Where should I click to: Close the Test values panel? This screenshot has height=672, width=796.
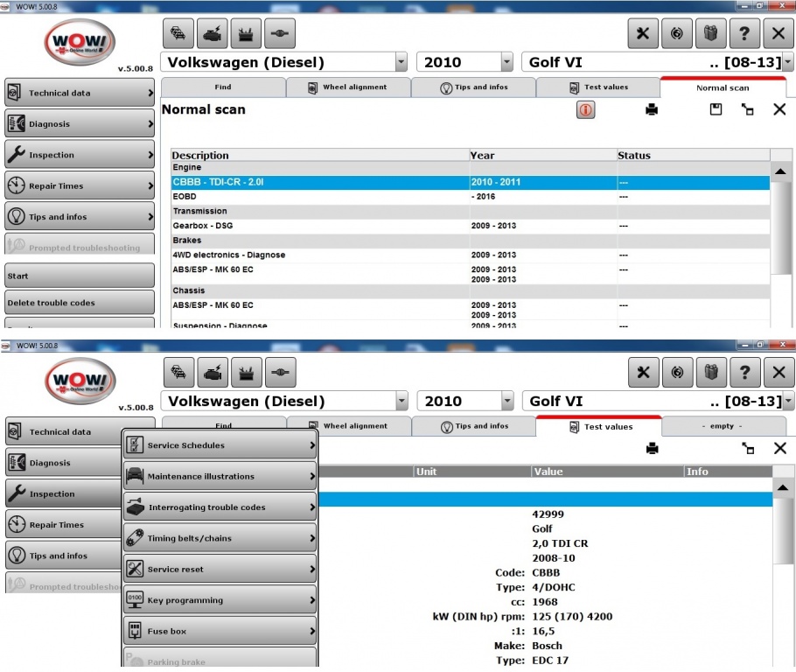pyautogui.click(x=780, y=448)
